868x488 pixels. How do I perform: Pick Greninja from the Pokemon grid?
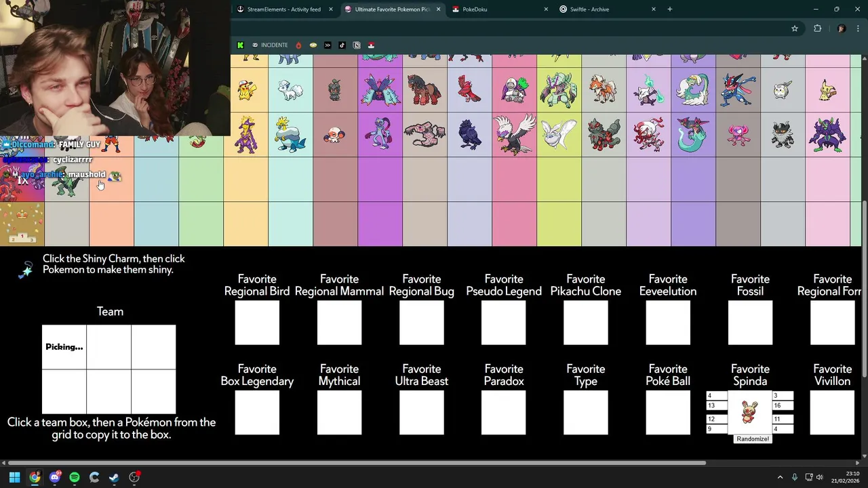click(738, 89)
